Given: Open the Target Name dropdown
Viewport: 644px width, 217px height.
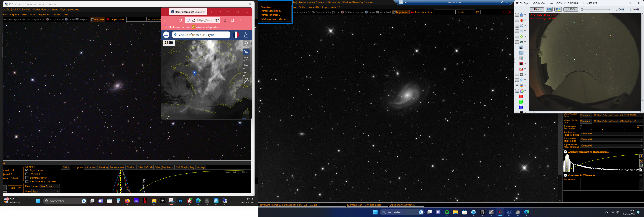Looking at the screenshot, I should 136,19.
